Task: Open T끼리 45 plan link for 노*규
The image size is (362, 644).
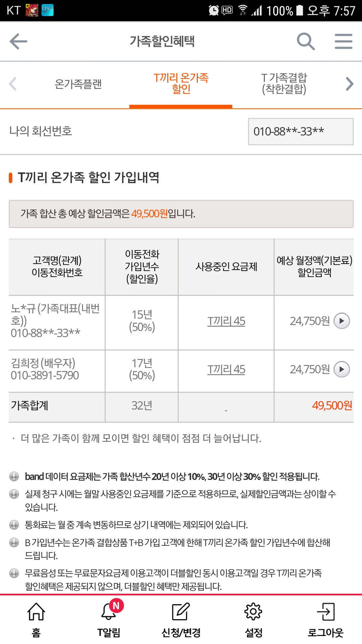Action: (226, 321)
